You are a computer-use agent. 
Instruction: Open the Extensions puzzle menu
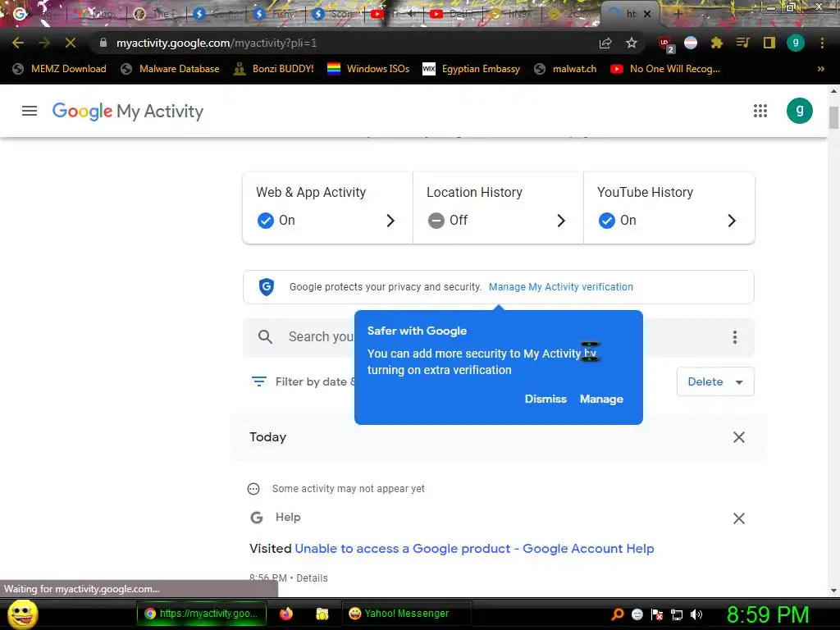click(717, 43)
